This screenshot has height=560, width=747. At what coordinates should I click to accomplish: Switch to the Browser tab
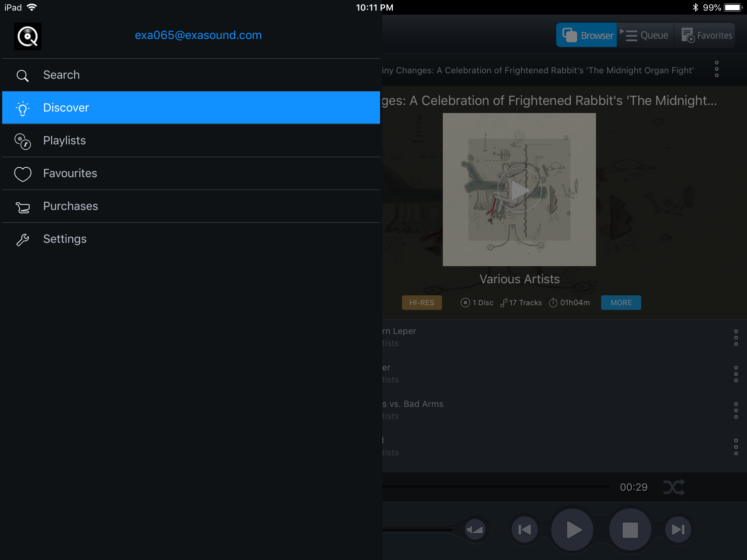pyautogui.click(x=587, y=35)
